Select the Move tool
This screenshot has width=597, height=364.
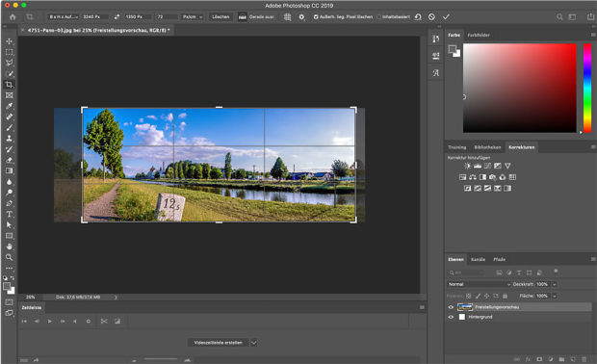[x=9, y=41]
